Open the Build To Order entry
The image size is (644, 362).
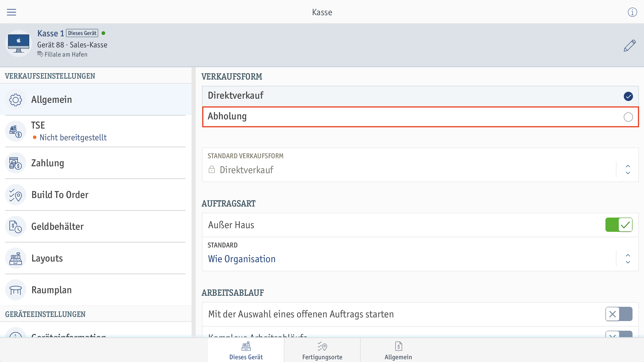click(x=96, y=195)
